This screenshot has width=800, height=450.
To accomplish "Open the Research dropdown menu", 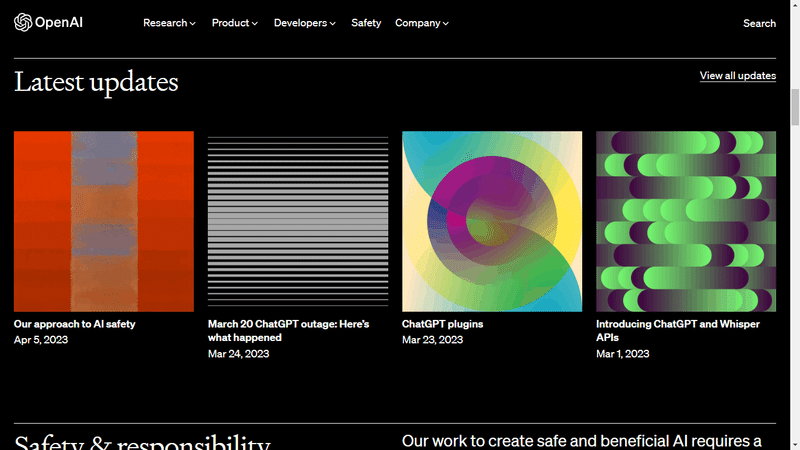I will 169,23.
